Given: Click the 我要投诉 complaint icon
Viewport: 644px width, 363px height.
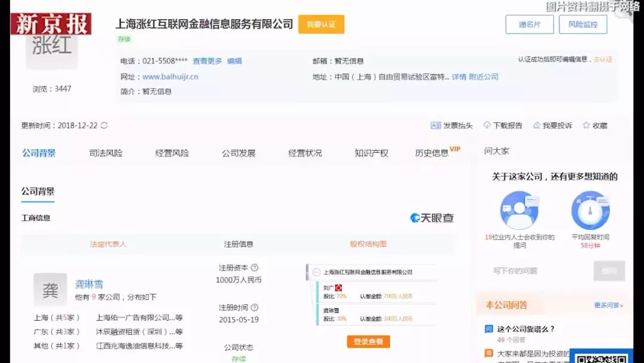Looking at the screenshot, I should (537, 125).
